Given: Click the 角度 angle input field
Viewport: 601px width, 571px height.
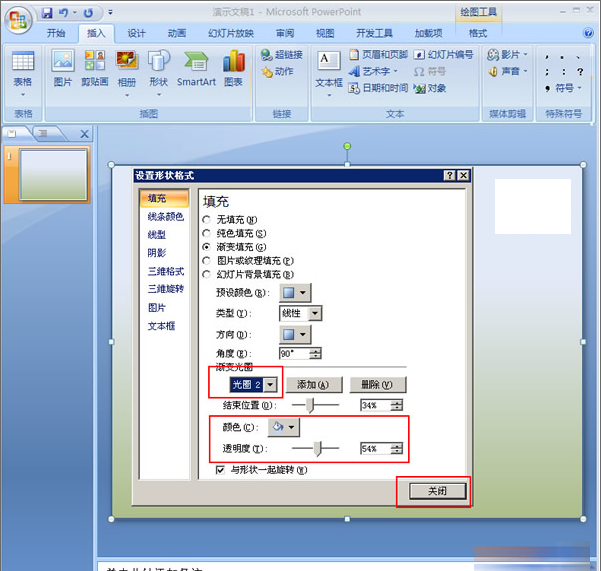Looking at the screenshot, I should (x=294, y=353).
